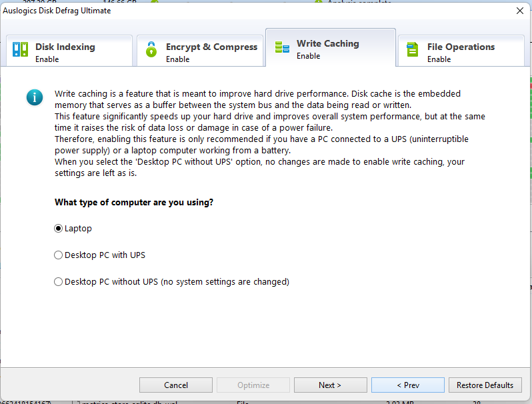Select the Laptop radio button
This screenshot has width=532, height=404.
pyautogui.click(x=59, y=228)
